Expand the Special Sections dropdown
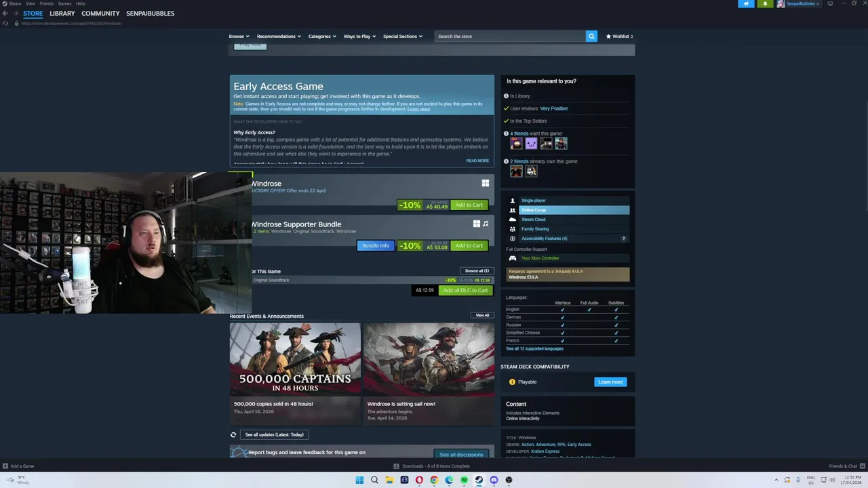 402,36
